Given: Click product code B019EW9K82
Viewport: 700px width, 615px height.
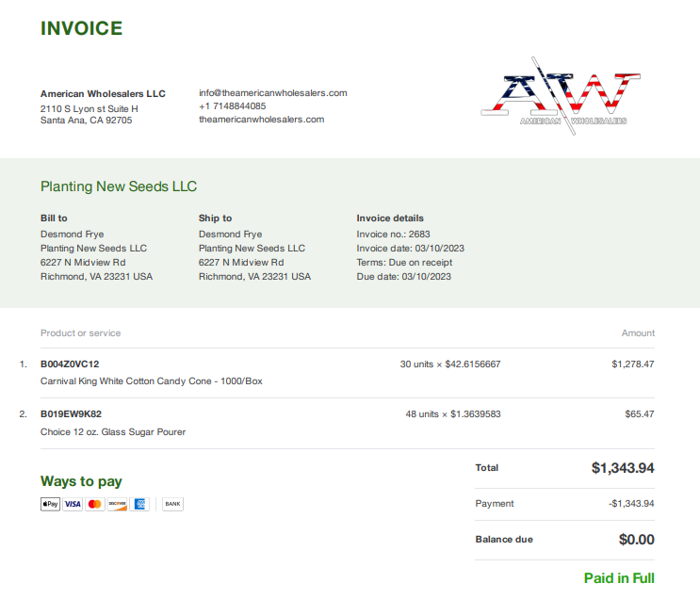Looking at the screenshot, I should point(71,414).
